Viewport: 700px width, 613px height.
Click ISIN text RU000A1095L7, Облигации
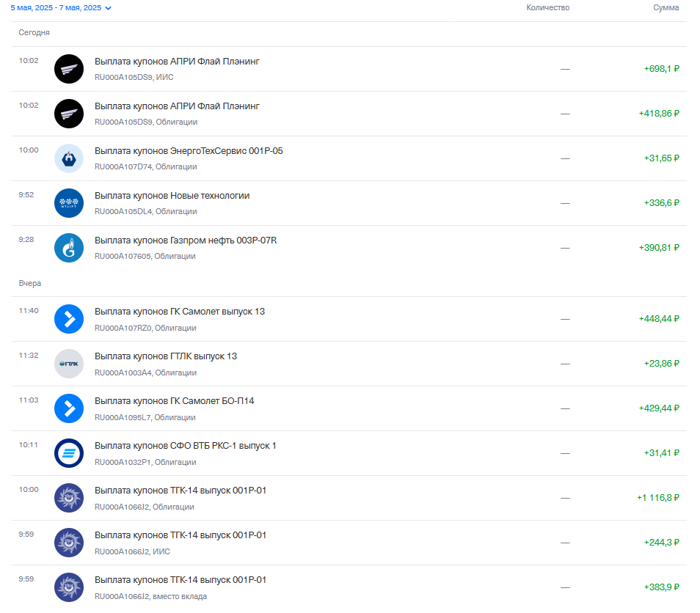tap(145, 417)
